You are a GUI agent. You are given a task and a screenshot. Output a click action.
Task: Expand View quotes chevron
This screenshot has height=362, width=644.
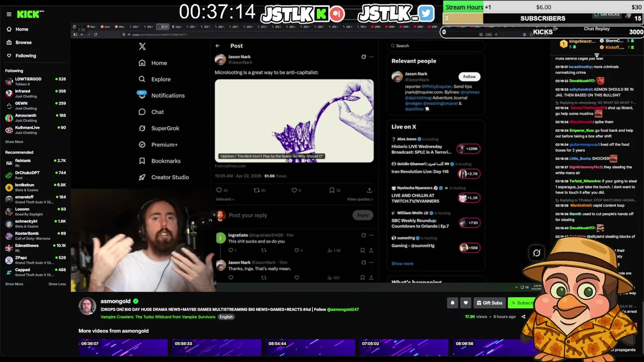[x=360, y=199]
